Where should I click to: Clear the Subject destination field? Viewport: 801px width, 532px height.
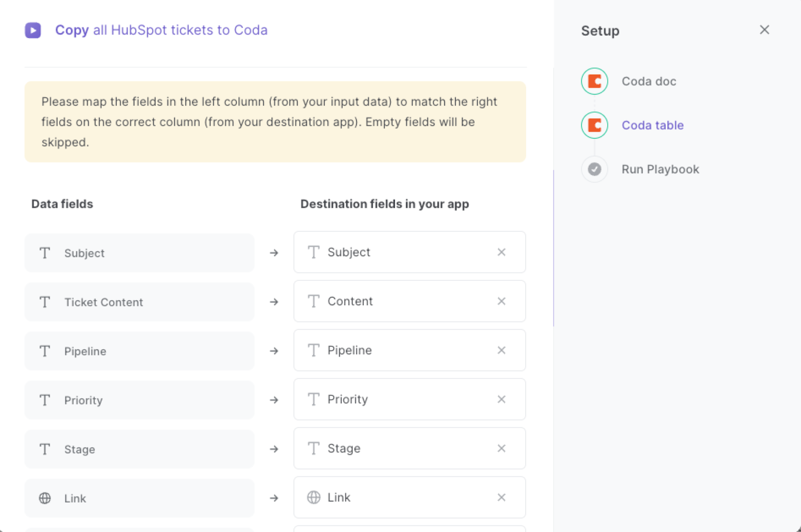pyautogui.click(x=501, y=252)
